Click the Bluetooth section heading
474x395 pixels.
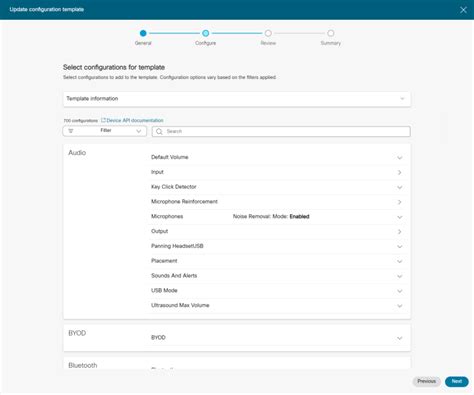tap(83, 365)
